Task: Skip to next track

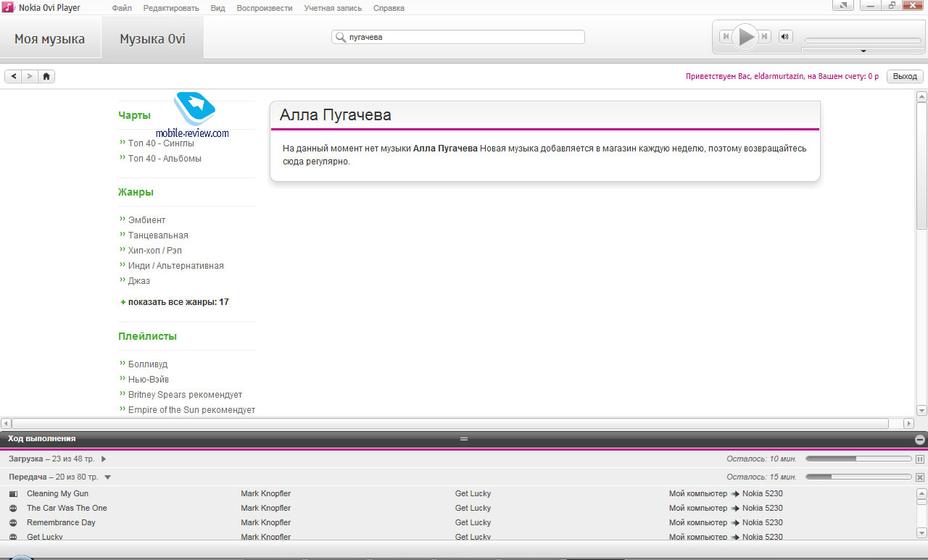Action: (764, 36)
